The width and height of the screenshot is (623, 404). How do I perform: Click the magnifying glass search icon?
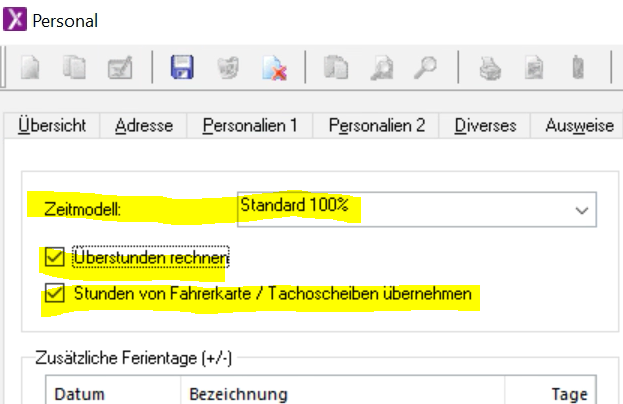[426, 68]
